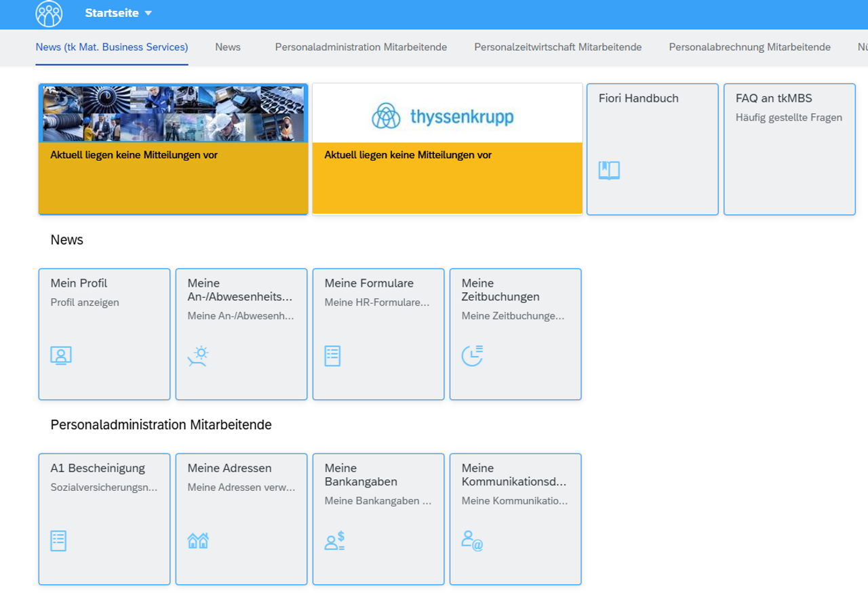Click the pie chart icon for Zeitbuchungen
Viewport: 868px width, 600px height.
(x=472, y=355)
